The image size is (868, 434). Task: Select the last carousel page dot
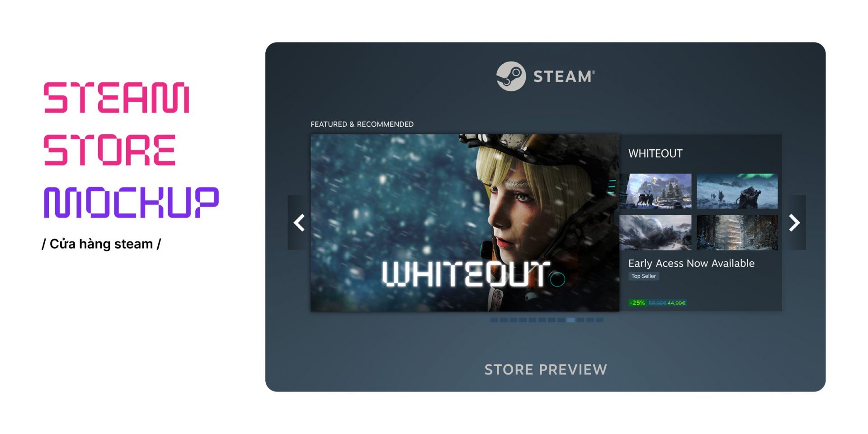599,320
